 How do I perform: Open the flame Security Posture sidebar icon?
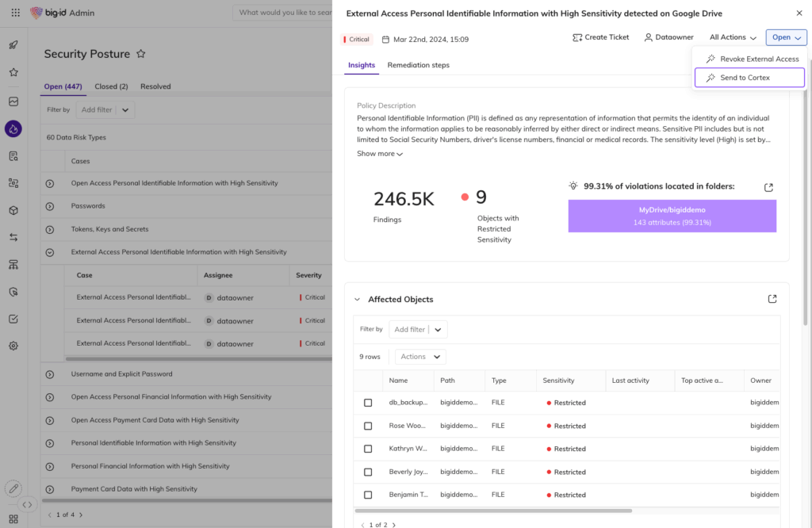coord(13,128)
